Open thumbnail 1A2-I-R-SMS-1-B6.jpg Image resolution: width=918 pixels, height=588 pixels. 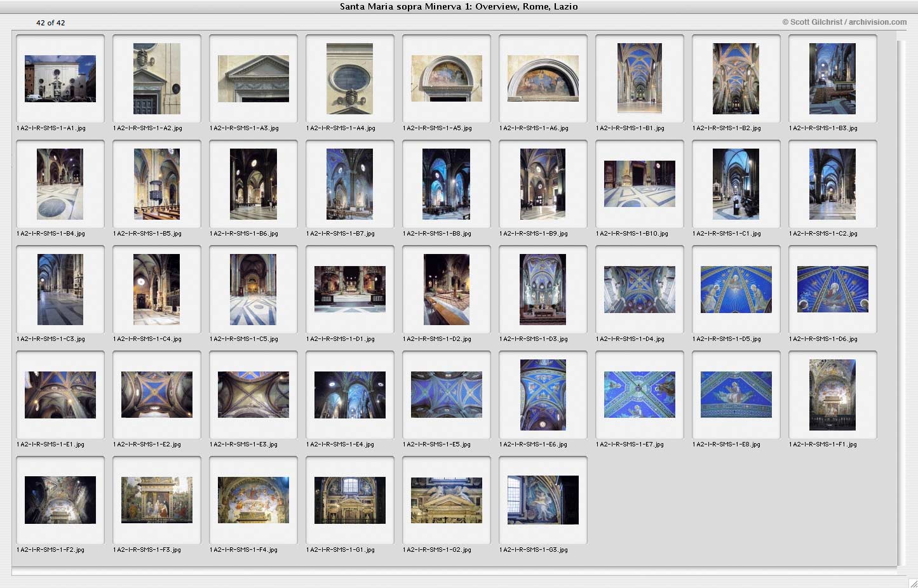tap(253, 184)
